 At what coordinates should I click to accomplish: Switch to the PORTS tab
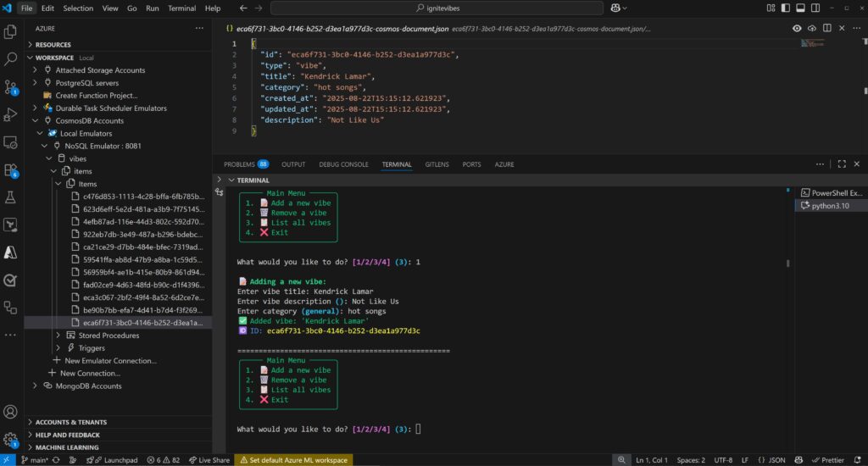pyautogui.click(x=471, y=164)
